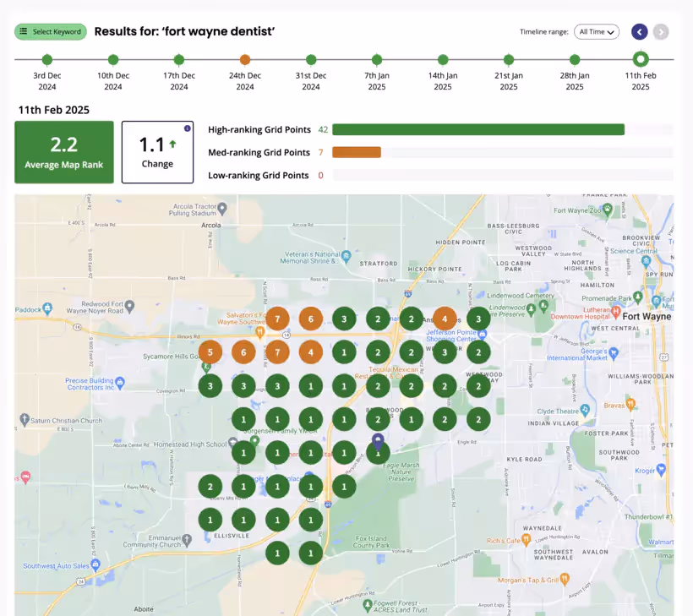The width and height of the screenshot is (693, 616).
Task: Click the Jefferson Pointe Shopping Center pin
Action: coord(482,334)
